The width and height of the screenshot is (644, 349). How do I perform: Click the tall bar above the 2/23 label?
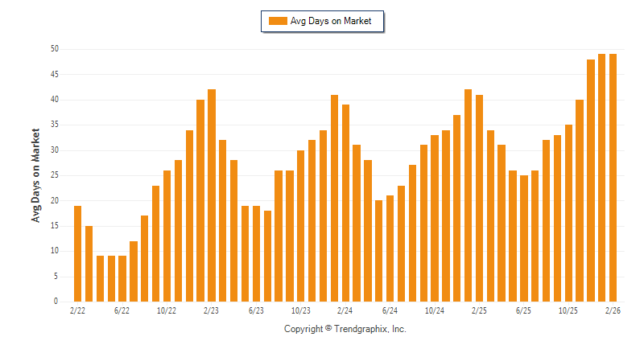212,195
